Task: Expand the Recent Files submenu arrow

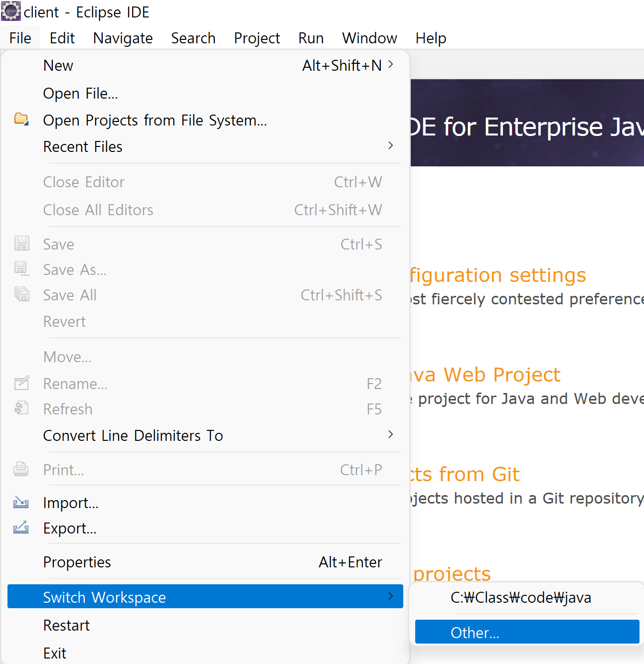Action: point(390,145)
